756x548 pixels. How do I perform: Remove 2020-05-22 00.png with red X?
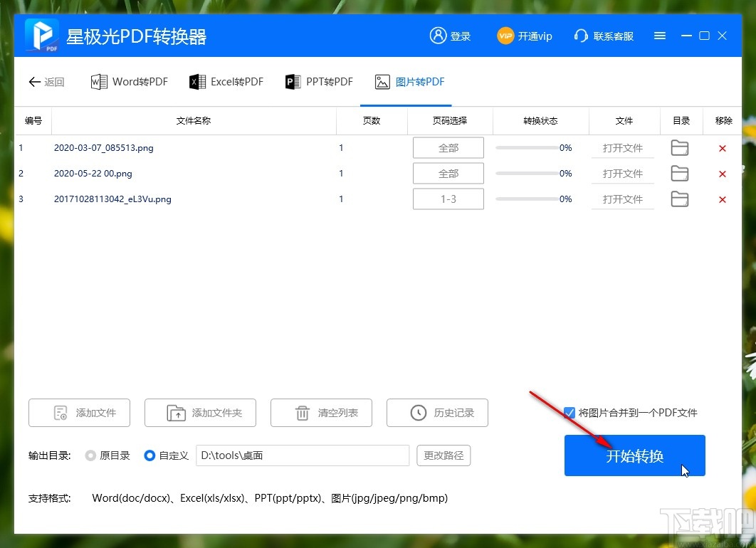click(x=723, y=173)
